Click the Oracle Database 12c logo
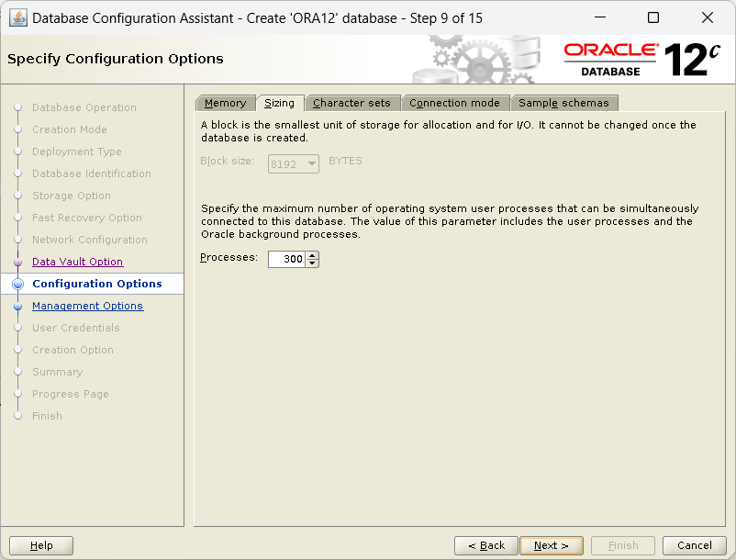736x560 pixels. [x=641, y=60]
